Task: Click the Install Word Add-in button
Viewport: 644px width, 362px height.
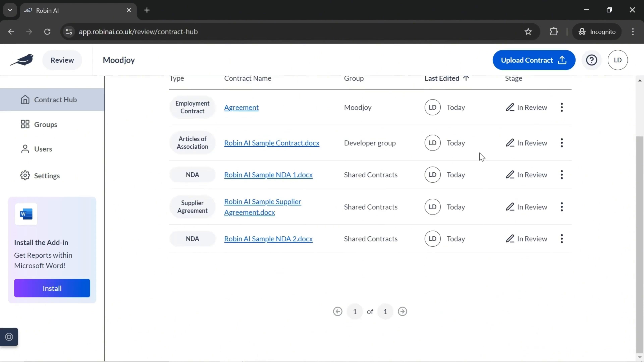Action: point(52,288)
